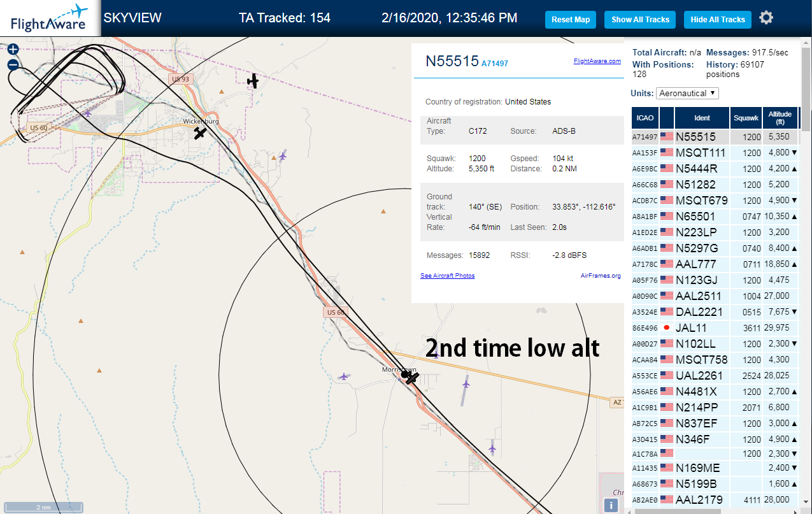Viewport: 812px width, 514px height.
Task: Select purple aircraft icon east of Wickenburg
Action: (283, 155)
